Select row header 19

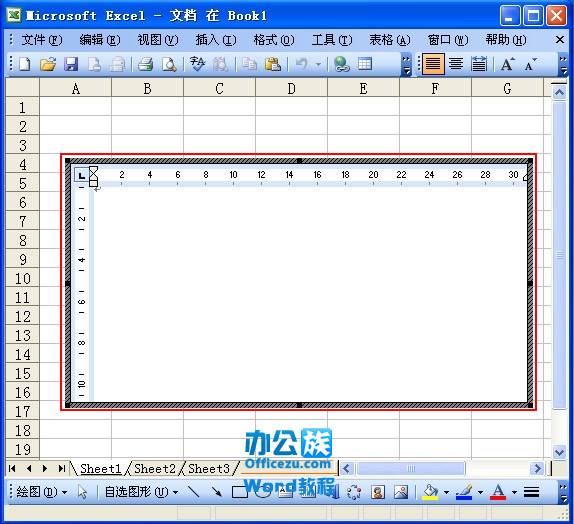[23, 449]
